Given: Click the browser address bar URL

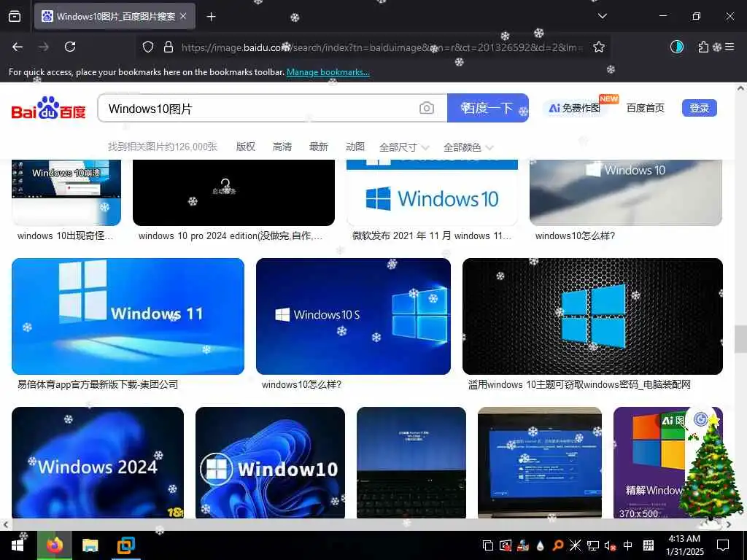Looking at the screenshot, I should 381,47.
